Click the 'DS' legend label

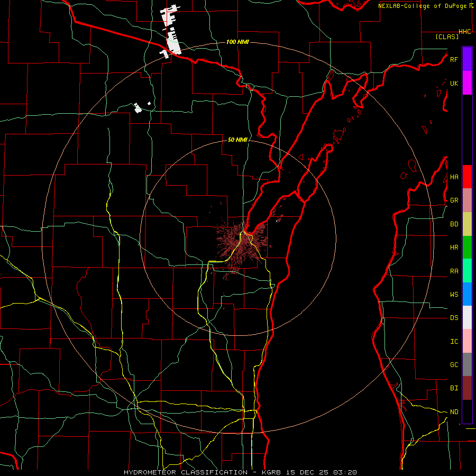click(454, 318)
